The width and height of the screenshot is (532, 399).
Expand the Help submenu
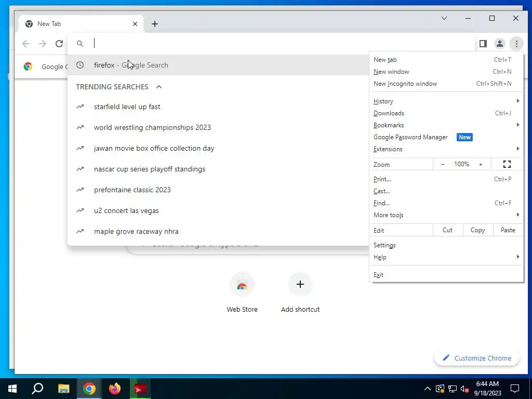coord(446,257)
